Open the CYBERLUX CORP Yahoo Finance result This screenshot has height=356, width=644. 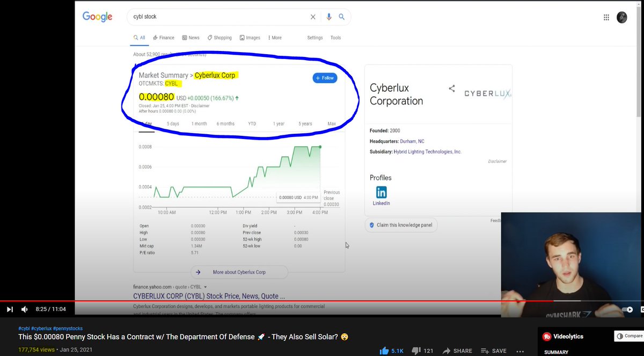point(209,296)
